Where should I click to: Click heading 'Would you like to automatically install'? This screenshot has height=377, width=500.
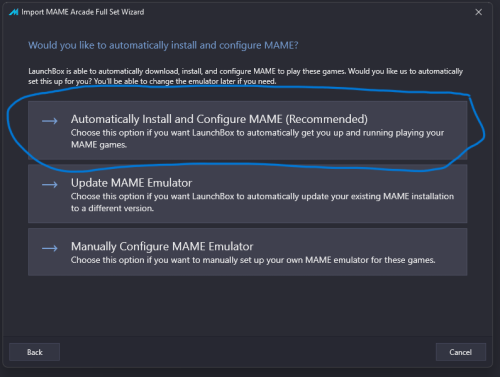(163, 45)
